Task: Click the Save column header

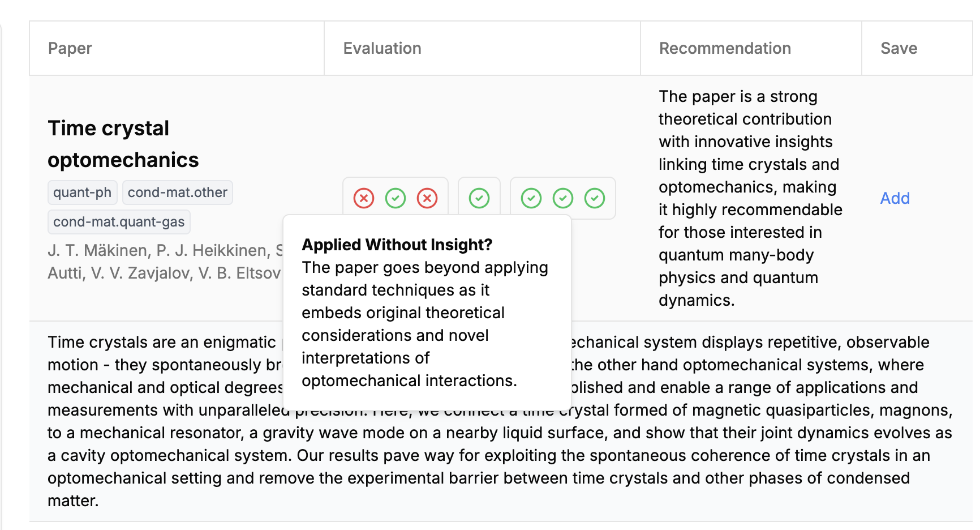Action: pyautogui.click(x=899, y=48)
